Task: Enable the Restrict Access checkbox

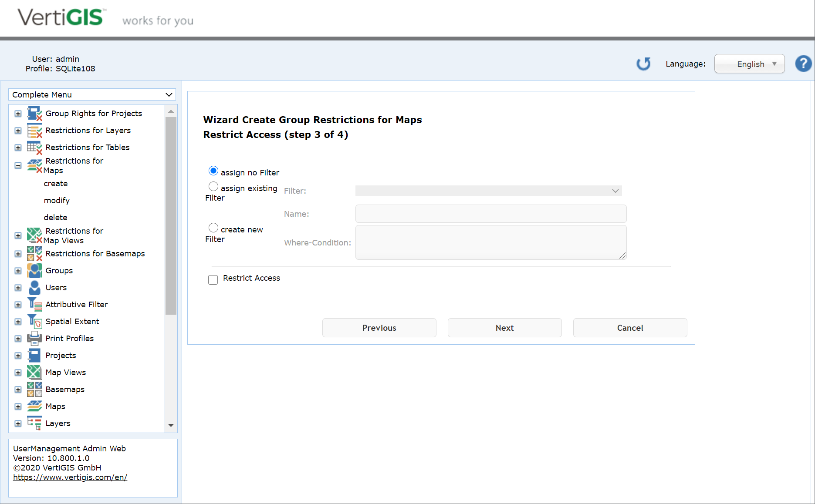Action: tap(213, 279)
